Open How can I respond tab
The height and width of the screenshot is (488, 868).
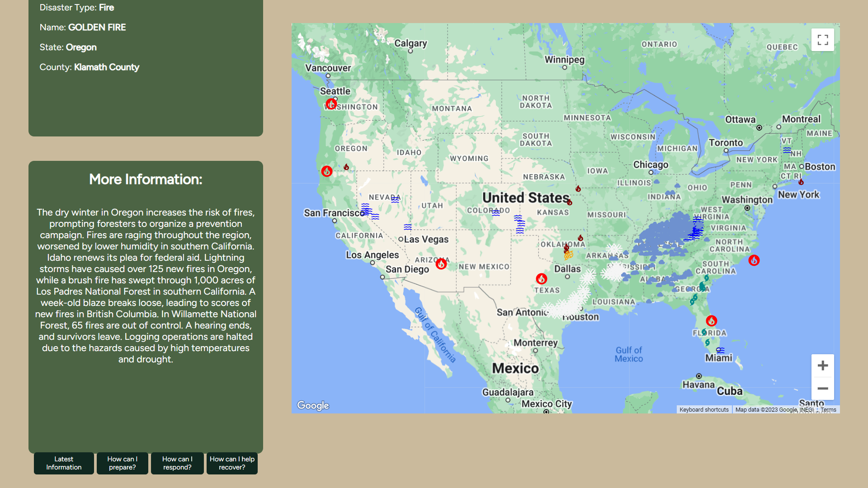tap(177, 463)
